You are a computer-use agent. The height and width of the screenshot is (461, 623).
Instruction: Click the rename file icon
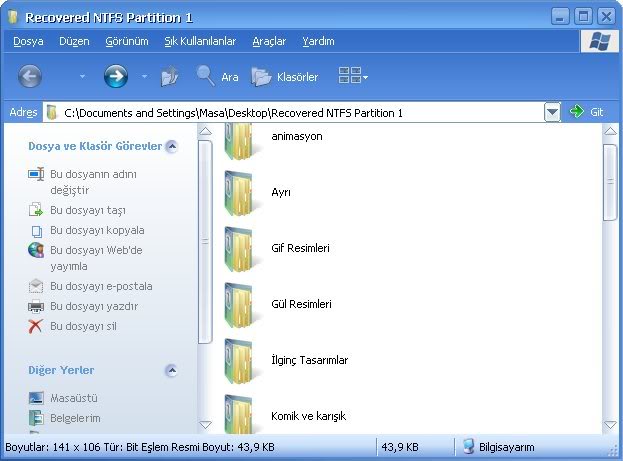click(36, 174)
